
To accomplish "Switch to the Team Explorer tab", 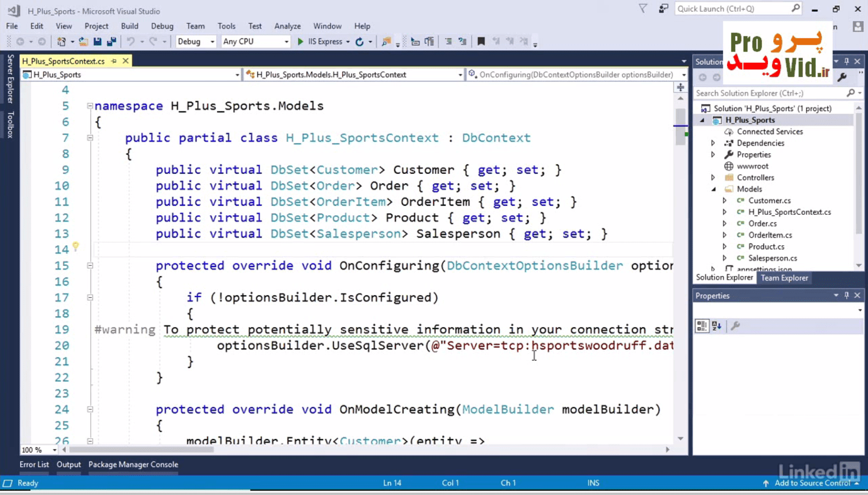I will [x=784, y=278].
